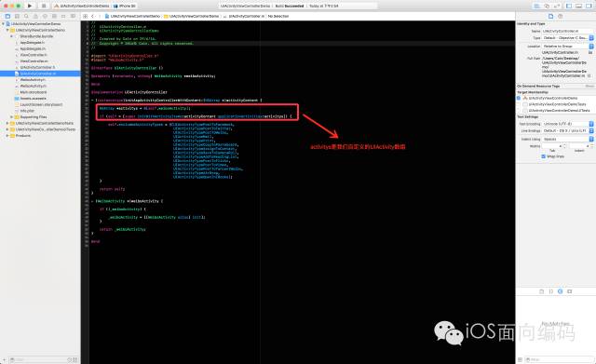This screenshot has width=596, height=364.
Task: Click No Selection in jump bar
Action: [x=278, y=17]
